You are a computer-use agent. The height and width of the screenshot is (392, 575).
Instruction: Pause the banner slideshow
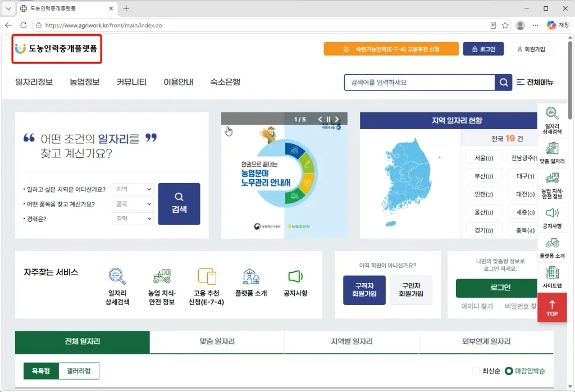click(x=328, y=119)
